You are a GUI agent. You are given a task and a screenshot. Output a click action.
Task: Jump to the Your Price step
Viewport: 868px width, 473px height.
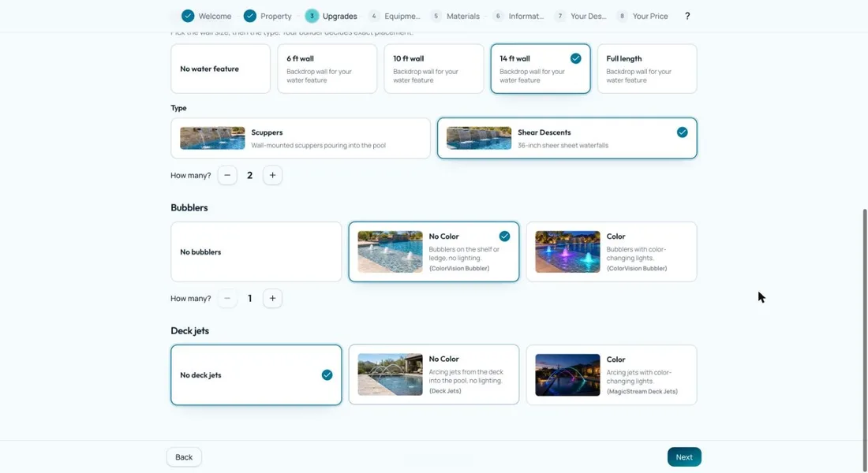pyautogui.click(x=642, y=16)
